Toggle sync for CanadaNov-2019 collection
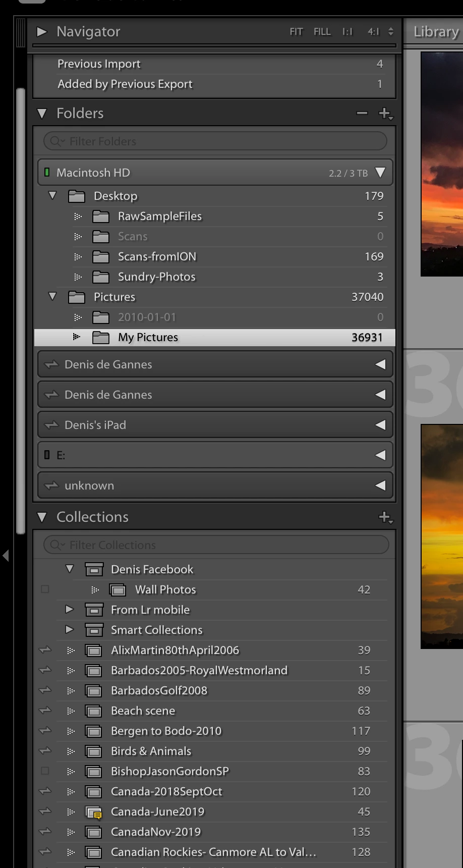Image resolution: width=463 pixels, height=868 pixels. point(45,832)
